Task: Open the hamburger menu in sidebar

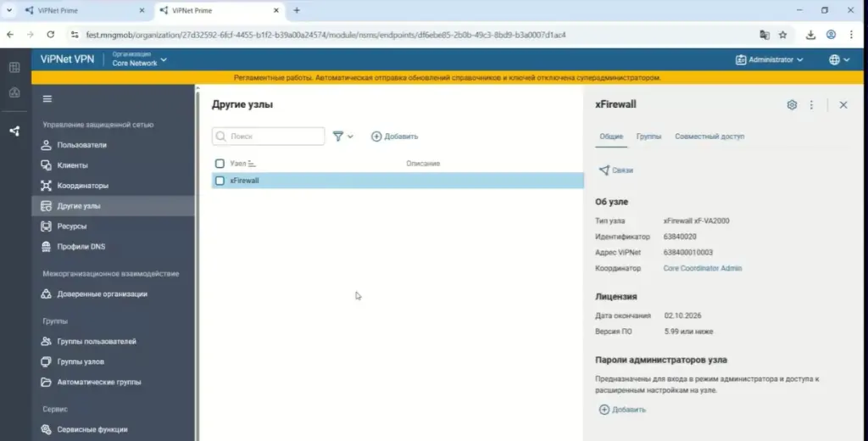Action: tap(47, 98)
